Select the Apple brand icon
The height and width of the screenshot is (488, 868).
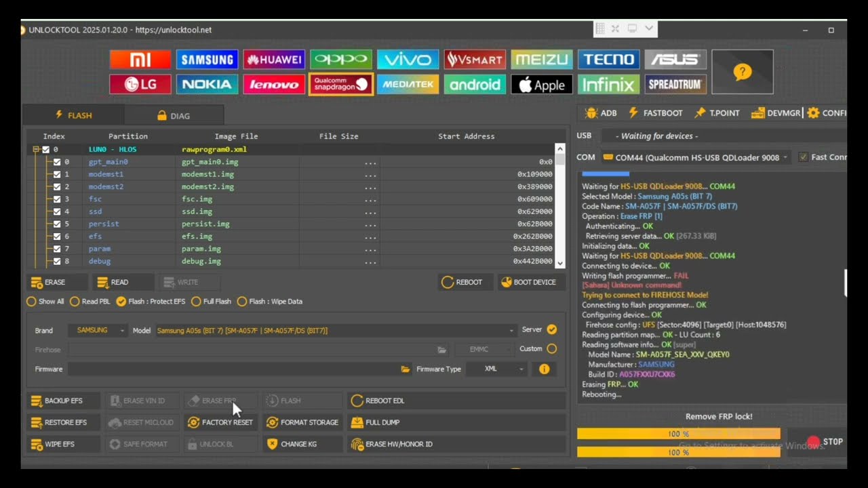(542, 84)
